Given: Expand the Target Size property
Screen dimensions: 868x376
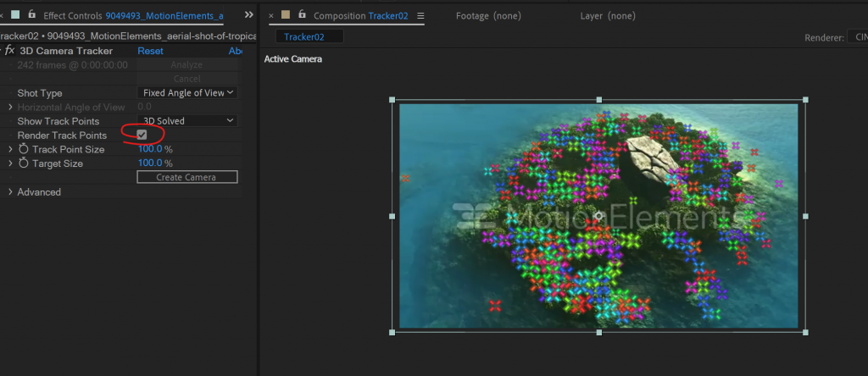Looking at the screenshot, I should click(10, 163).
